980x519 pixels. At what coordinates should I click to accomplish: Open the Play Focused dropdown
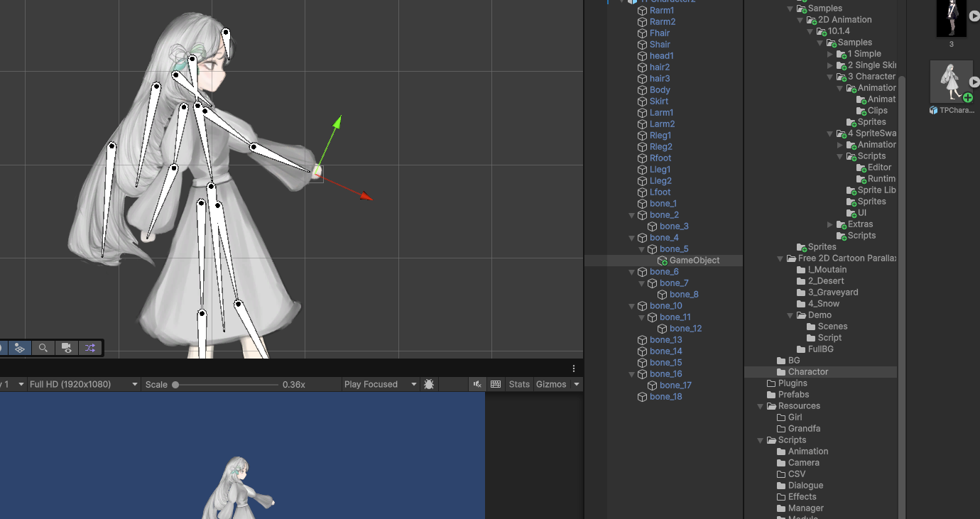pyautogui.click(x=381, y=384)
